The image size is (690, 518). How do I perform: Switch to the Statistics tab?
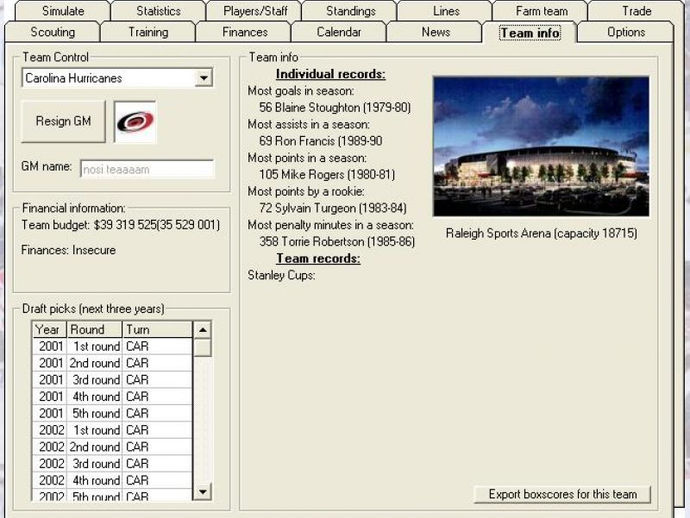(158, 11)
